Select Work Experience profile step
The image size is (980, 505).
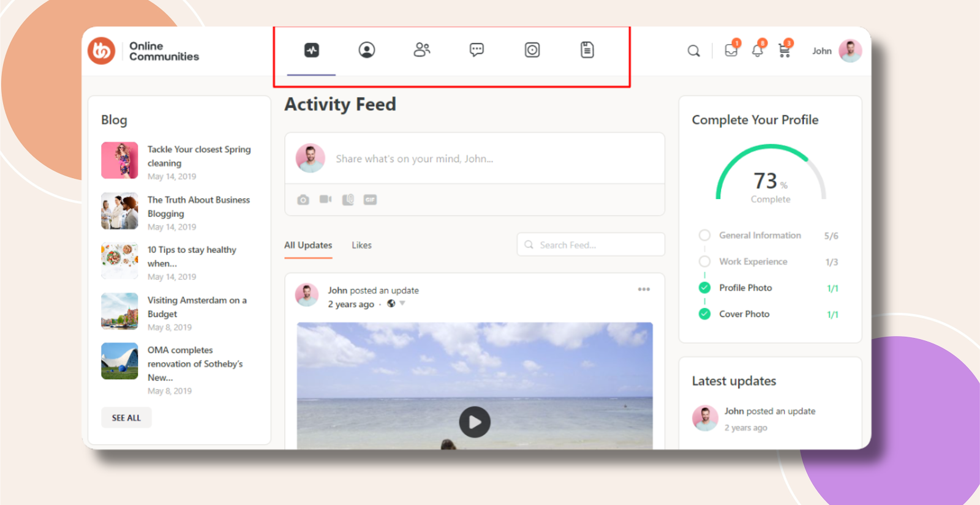pos(753,262)
